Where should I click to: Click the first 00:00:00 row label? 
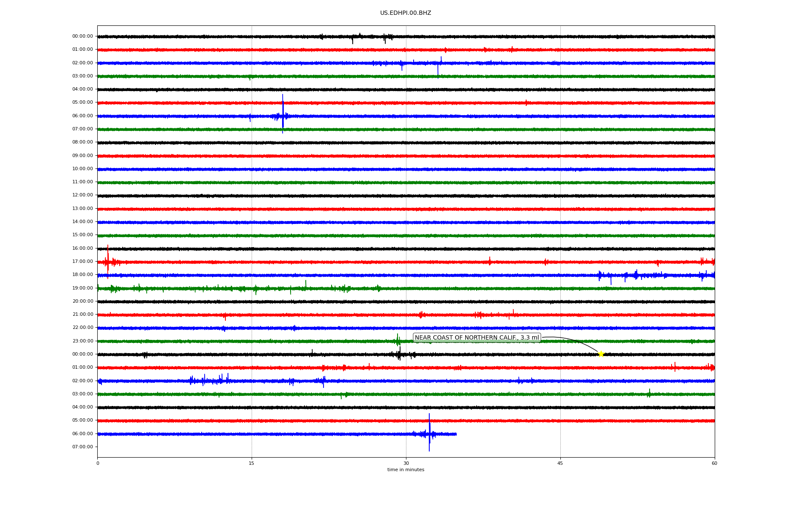pos(82,36)
